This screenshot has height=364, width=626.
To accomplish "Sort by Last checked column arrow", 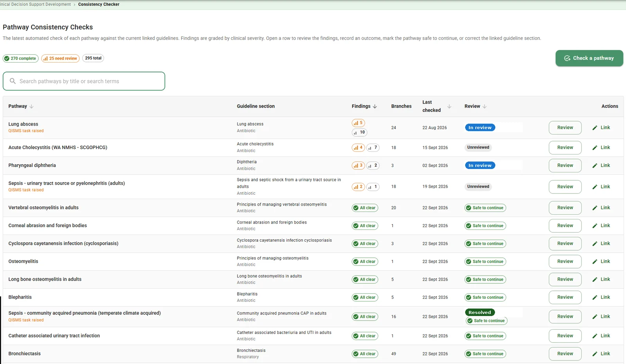I will point(449,106).
